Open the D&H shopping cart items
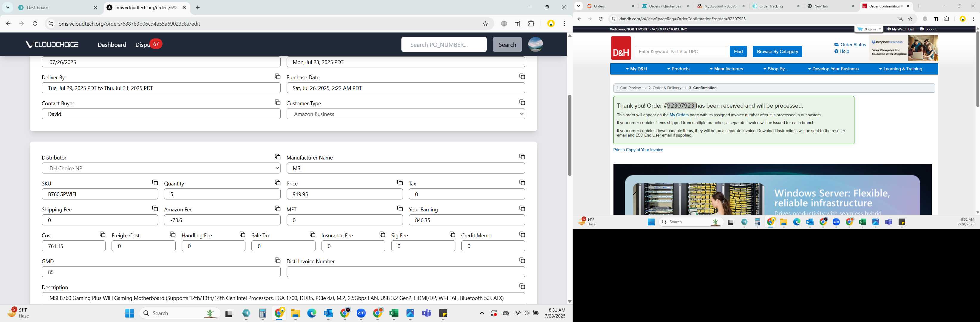This screenshot has height=322, width=980. click(868, 29)
